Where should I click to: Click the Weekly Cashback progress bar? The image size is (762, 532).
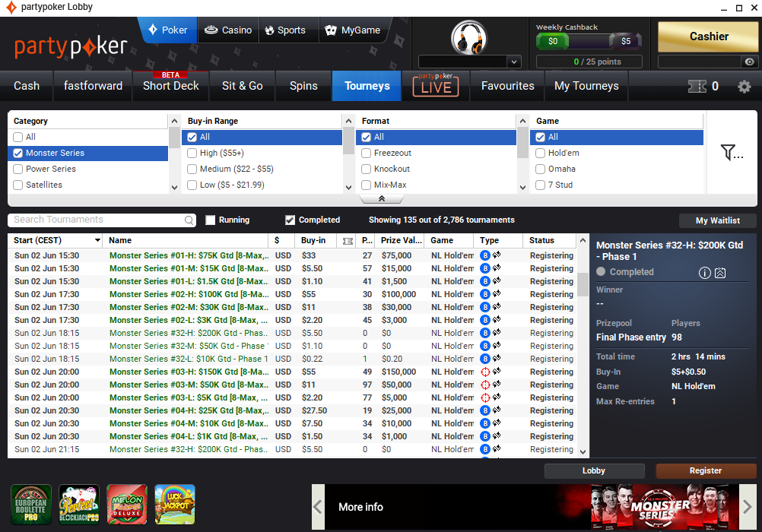589,41
